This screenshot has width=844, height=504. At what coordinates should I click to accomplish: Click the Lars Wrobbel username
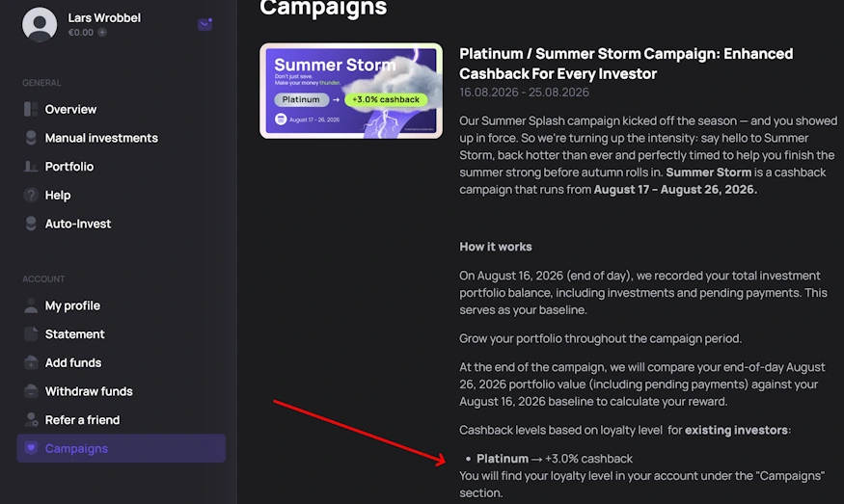[x=104, y=17]
